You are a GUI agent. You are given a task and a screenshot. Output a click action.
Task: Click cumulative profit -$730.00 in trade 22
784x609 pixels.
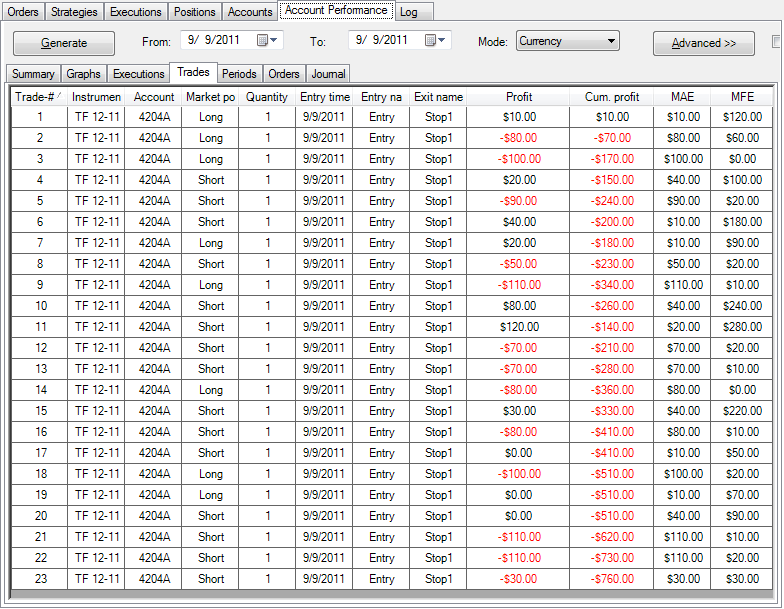click(611, 558)
